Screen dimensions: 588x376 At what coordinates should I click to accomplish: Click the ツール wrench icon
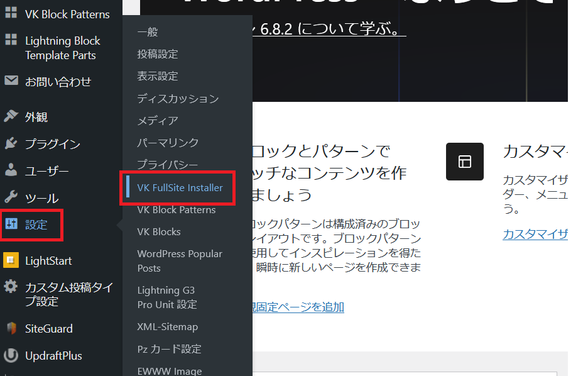[x=11, y=197]
